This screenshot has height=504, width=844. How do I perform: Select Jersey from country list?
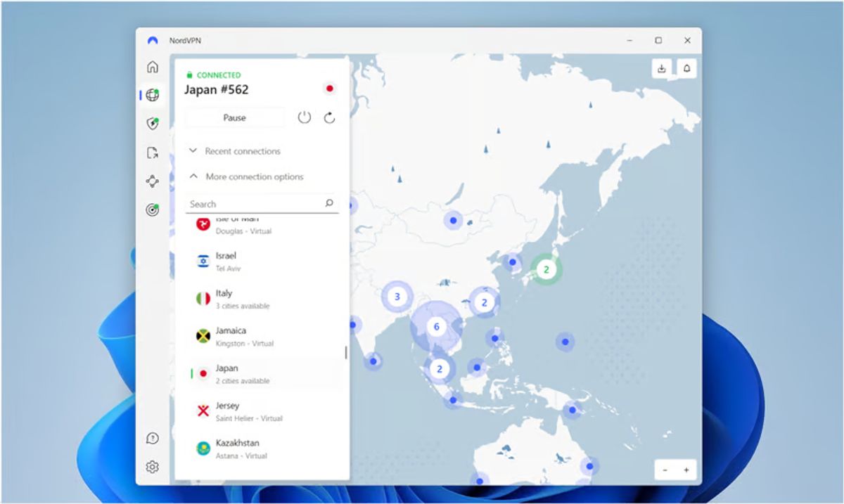pyautogui.click(x=262, y=411)
